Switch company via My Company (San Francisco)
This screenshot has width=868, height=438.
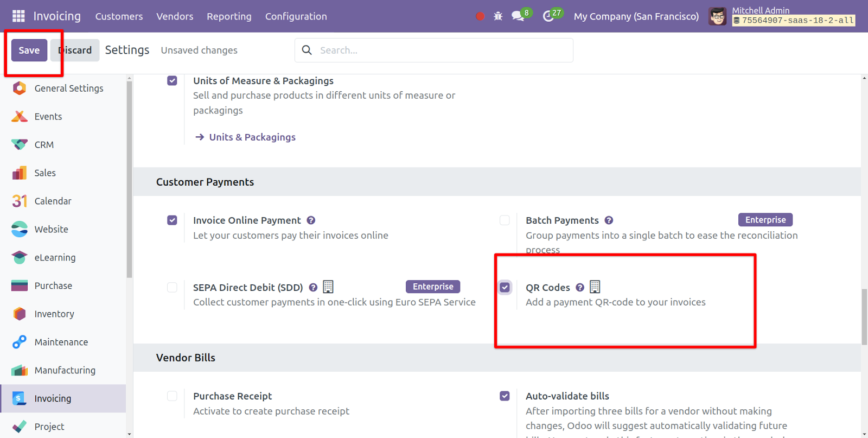[636, 16]
